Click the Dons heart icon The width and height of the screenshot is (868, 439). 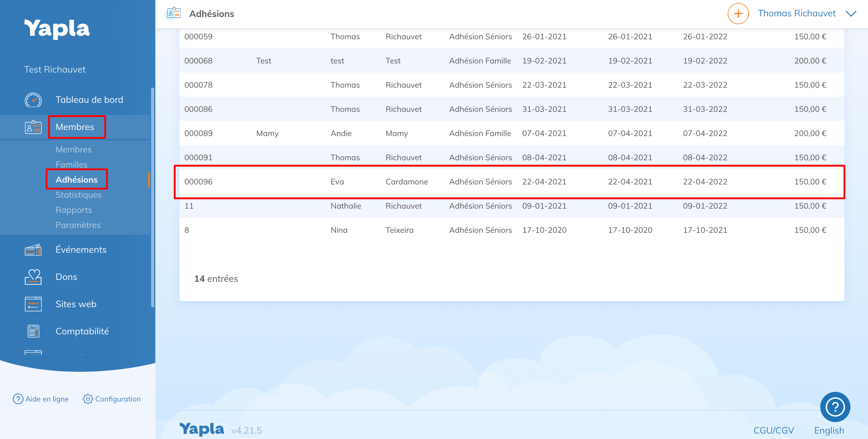point(33,277)
